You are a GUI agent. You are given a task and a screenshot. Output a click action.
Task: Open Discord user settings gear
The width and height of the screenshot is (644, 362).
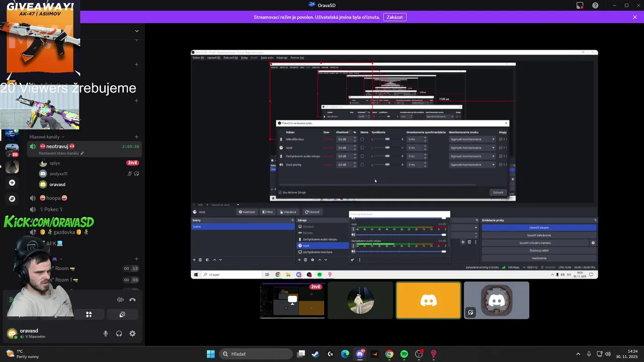tap(132, 333)
